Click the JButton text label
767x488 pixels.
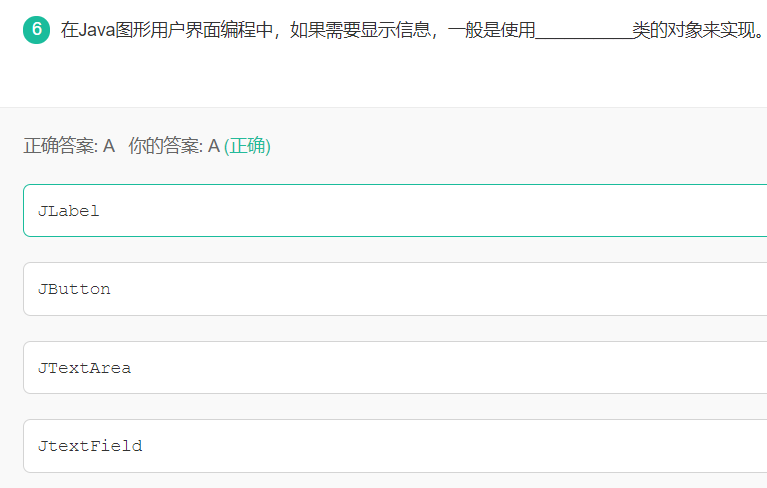point(74,289)
